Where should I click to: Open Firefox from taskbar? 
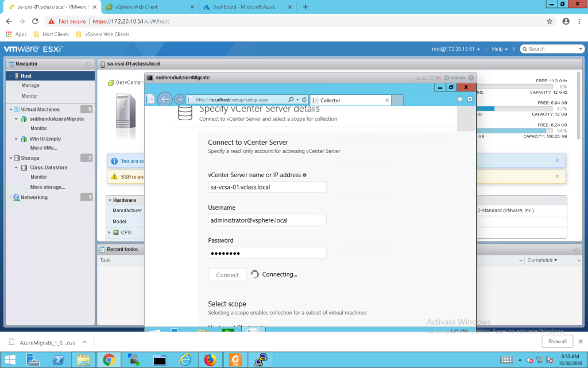tap(210, 360)
